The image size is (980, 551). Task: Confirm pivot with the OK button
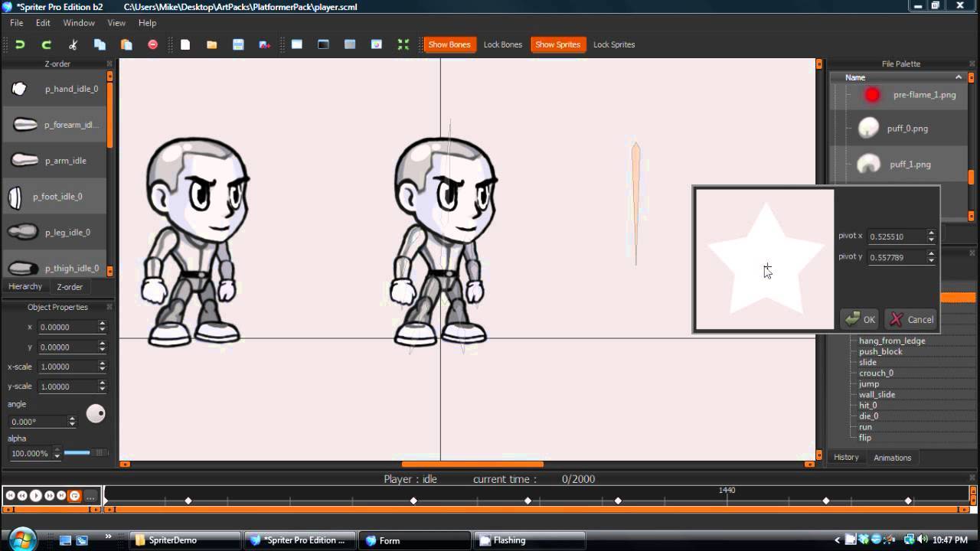860,319
